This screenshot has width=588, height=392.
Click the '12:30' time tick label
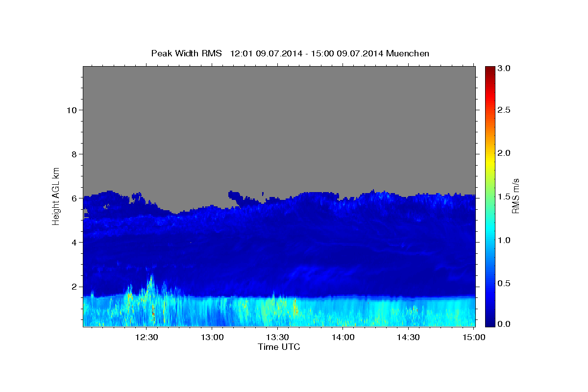[x=146, y=337]
